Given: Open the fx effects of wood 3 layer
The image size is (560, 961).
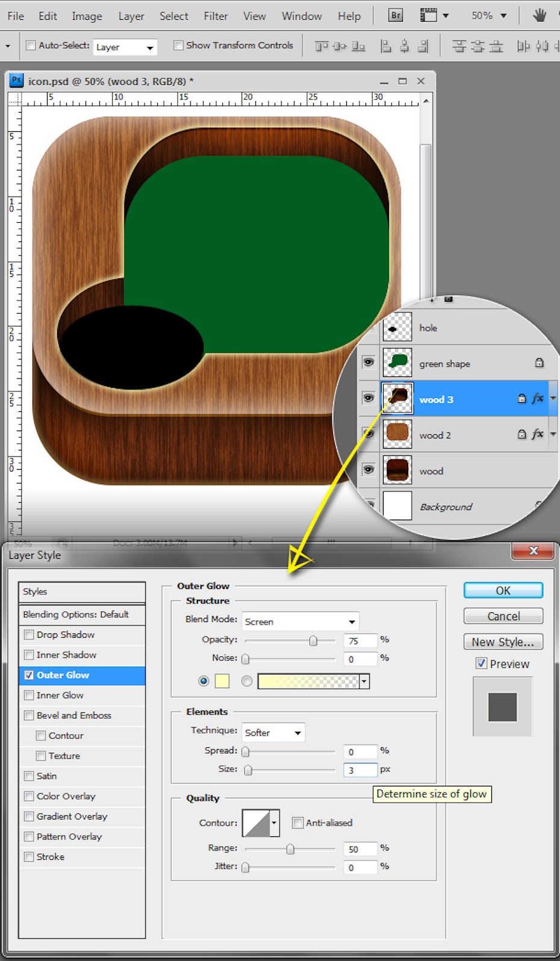Looking at the screenshot, I should (x=538, y=399).
